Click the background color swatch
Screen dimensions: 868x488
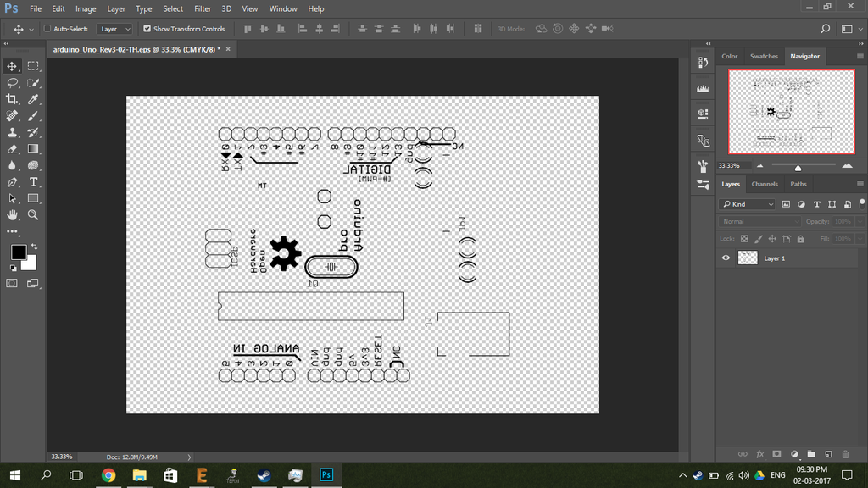tap(31, 264)
